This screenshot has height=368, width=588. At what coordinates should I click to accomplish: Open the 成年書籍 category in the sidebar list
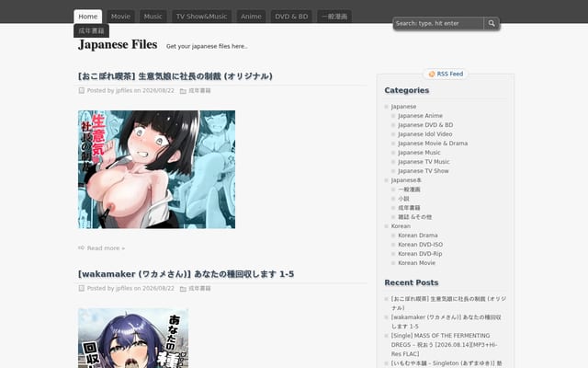click(x=409, y=208)
